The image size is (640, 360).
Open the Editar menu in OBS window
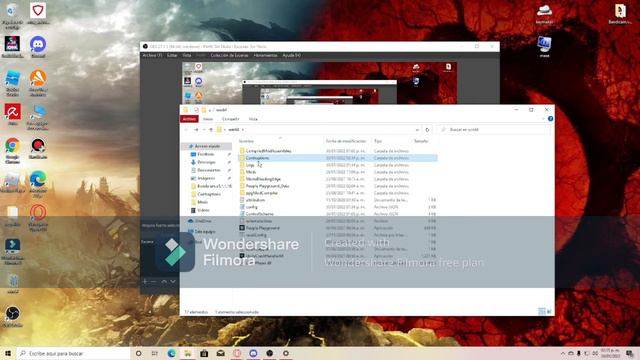[172, 55]
